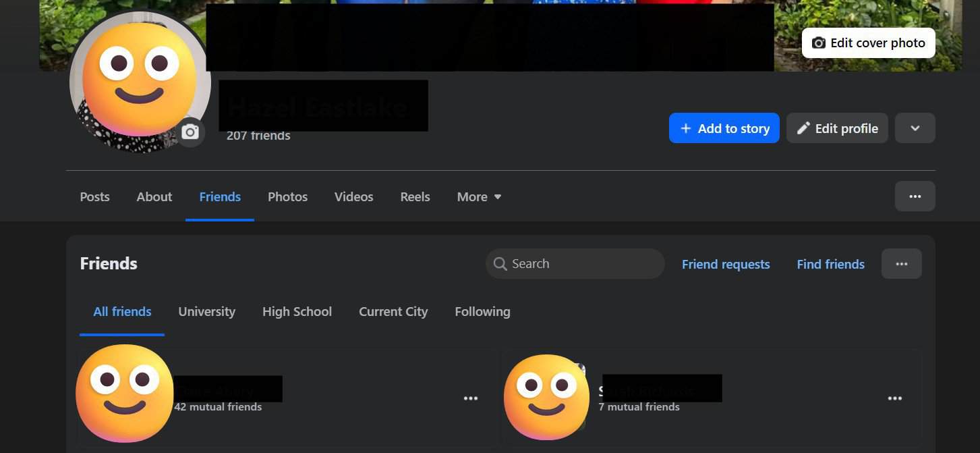Screen dimensions: 980x453
Task: Open the Friend requests link
Action: tap(725, 265)
